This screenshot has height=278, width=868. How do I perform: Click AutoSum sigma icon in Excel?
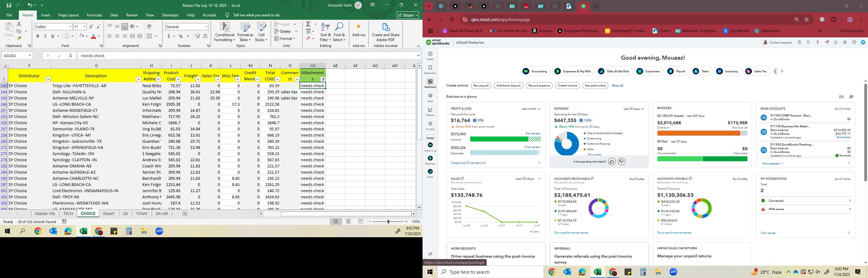[x=308, y=24]
